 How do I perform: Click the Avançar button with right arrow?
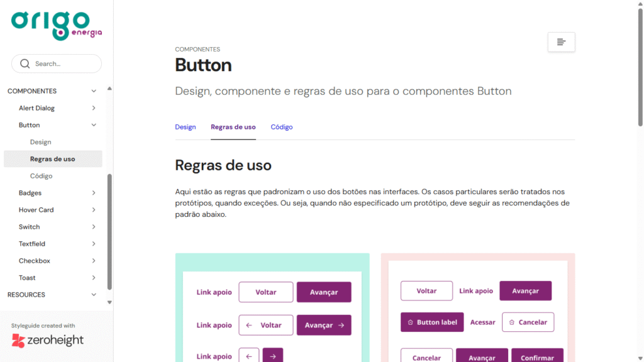[x=324, y=325]
